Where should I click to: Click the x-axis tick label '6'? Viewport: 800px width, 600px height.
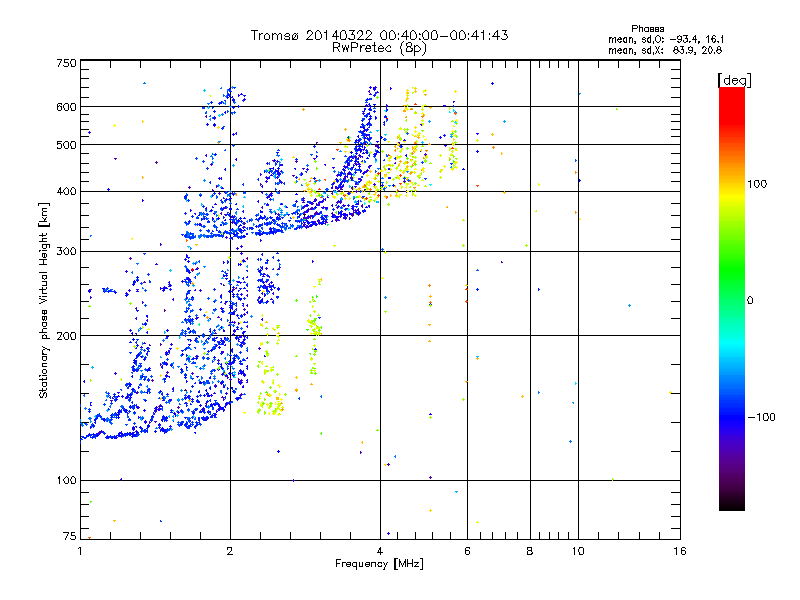pyautogui.click(x=467, y=551)
